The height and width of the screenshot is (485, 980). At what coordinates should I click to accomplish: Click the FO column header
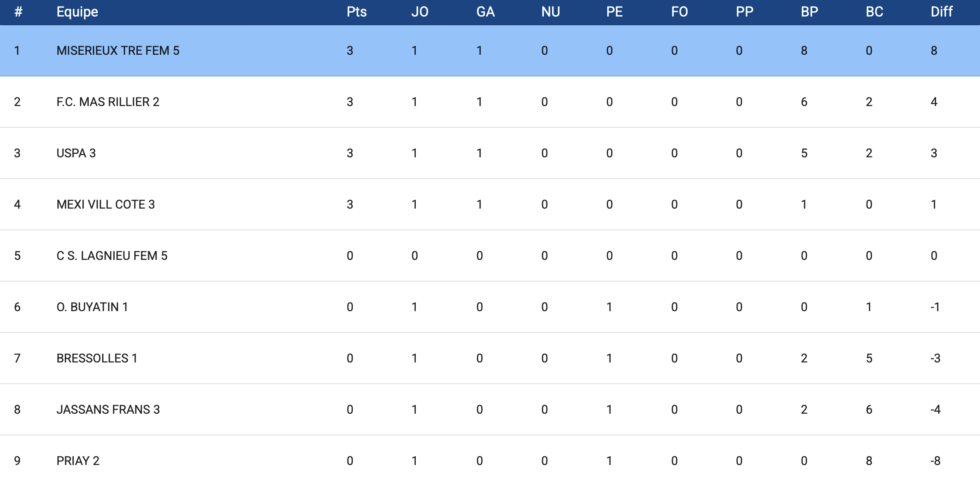coord(679,12)
